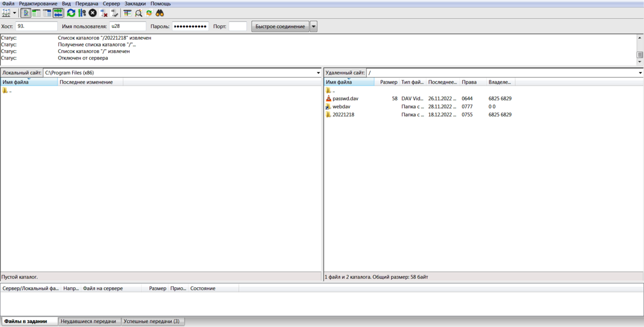Switch to Неудавшиеся передачи tab

tap(90, 321)
